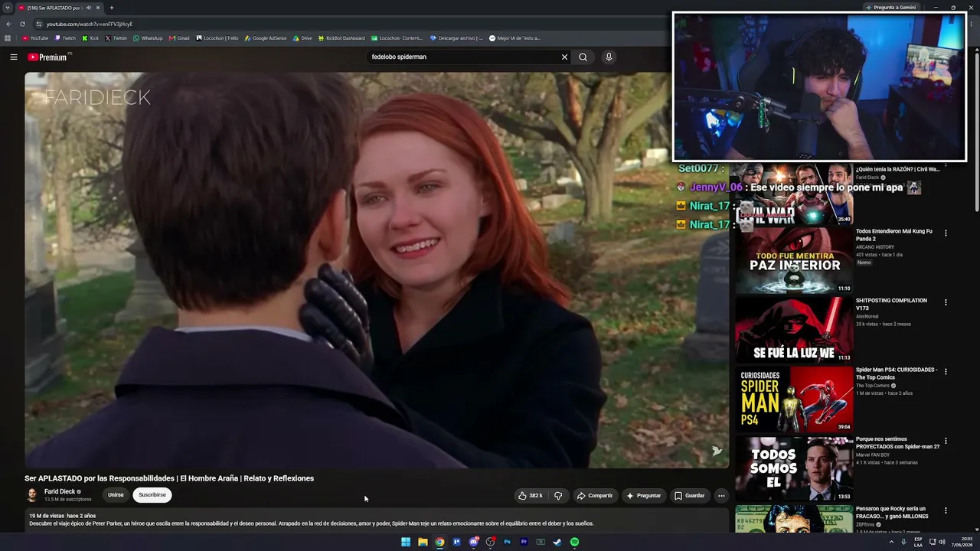This screenshot has height=551, width=980.
Task: Open the 'Descargar archivo' bookmark
Action: click(456, 38)
